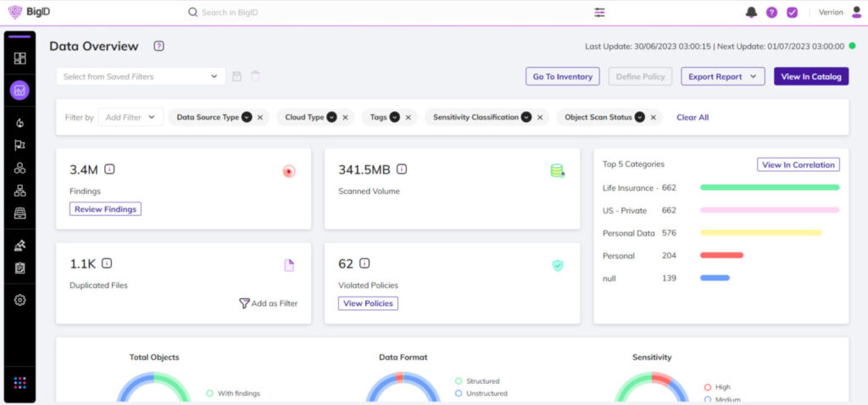This screenshot has height=405, width=868.
Task: Open the Export Report dropdown
Action: point(722,76)
